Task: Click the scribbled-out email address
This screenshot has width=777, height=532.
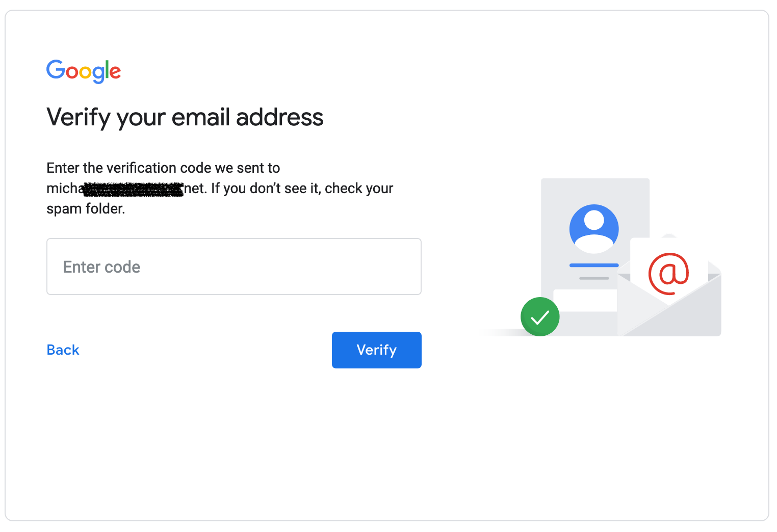Action: [x=134, y=189]
